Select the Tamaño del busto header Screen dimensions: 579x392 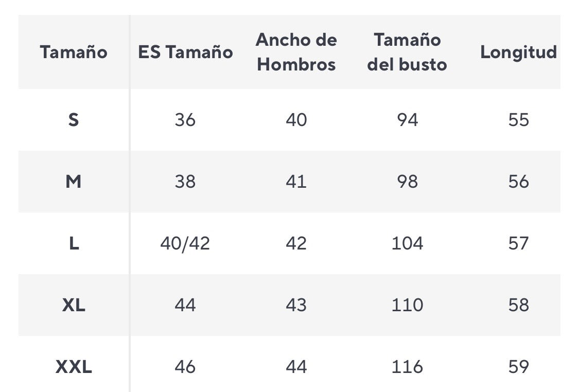[407, 52]
